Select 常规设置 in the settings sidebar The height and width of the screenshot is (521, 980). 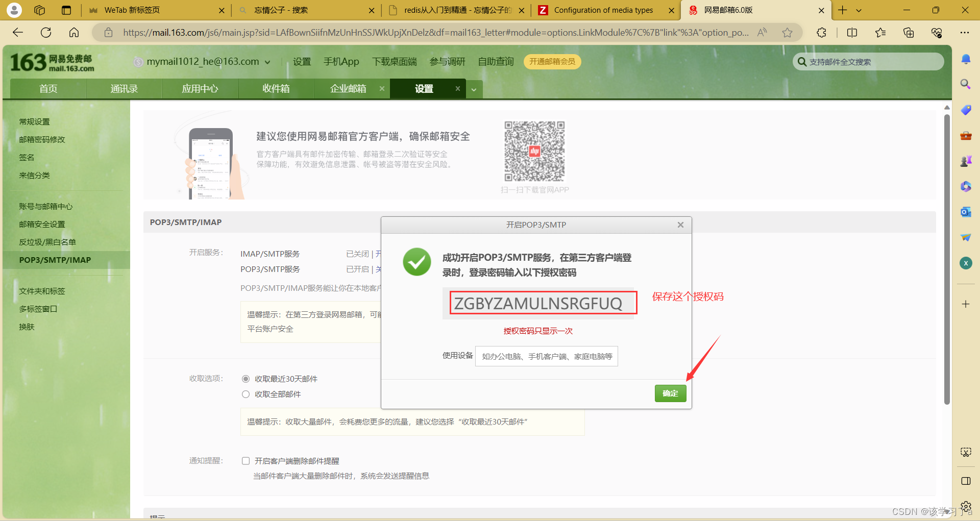(34, 121)
